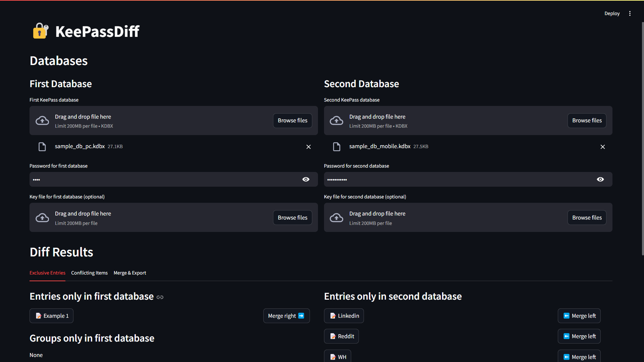This screenshot has width=644, height=362.
Task: Remove sample_db_mobile.kdbx uploaded file
Action: 603,147
